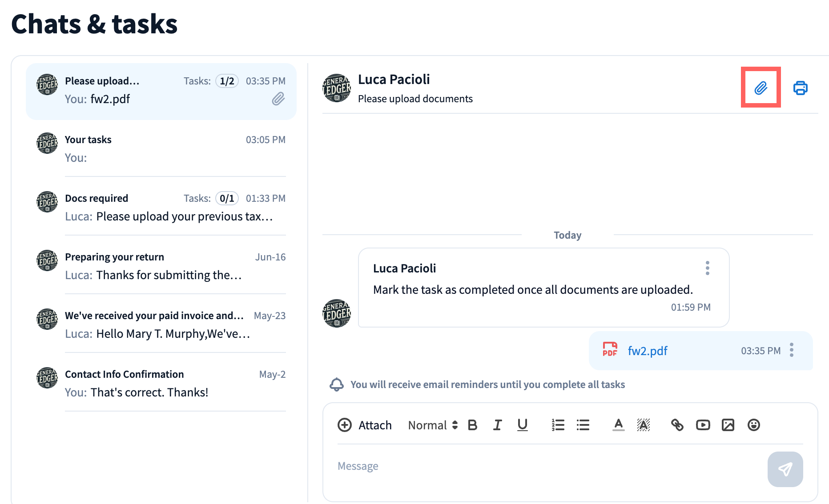Open the numbered list formatting option
829x504 pixels.
[558, 425]
